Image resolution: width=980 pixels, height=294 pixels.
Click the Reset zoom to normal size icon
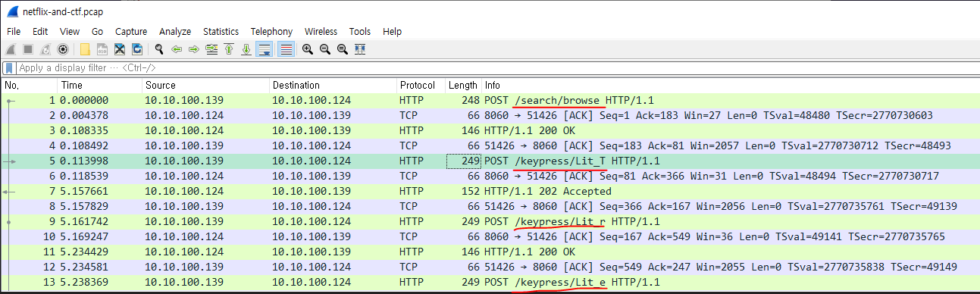343,49
